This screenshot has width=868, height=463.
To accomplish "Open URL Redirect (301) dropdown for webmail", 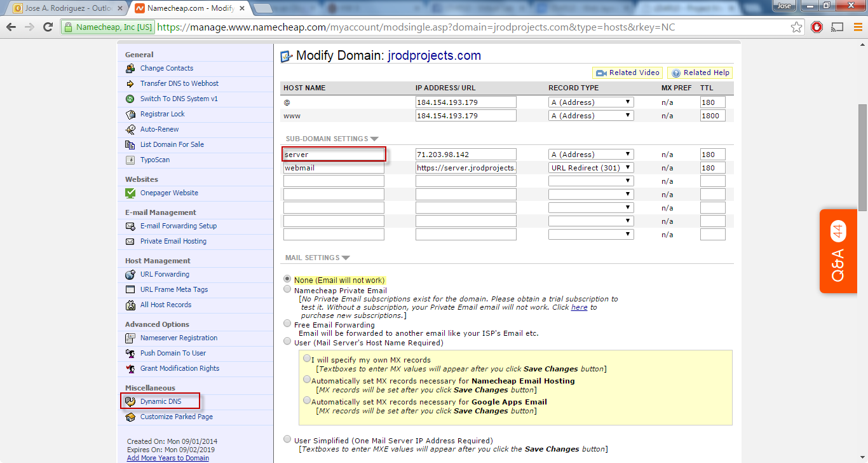I will click(x=591, y=168).
